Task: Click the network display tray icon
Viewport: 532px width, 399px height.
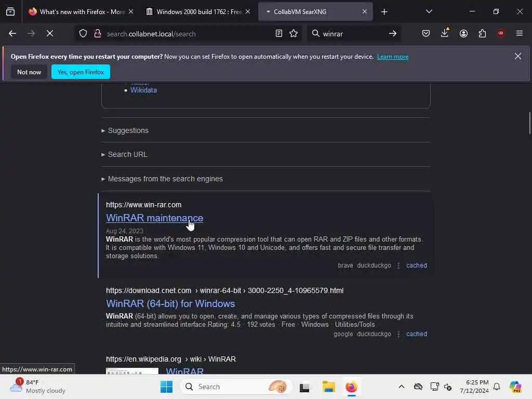Action: pyautogui.click(x=434, y=387)
